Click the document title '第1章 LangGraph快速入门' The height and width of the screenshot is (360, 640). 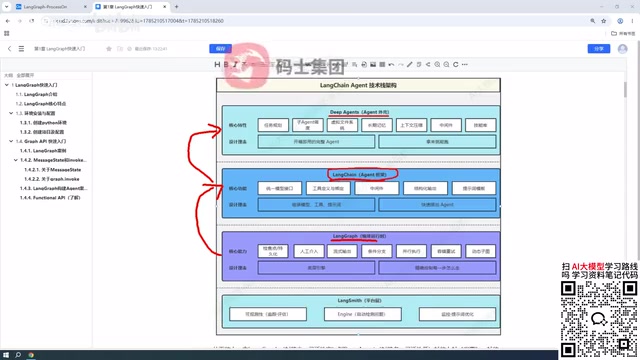pos(60,49)
